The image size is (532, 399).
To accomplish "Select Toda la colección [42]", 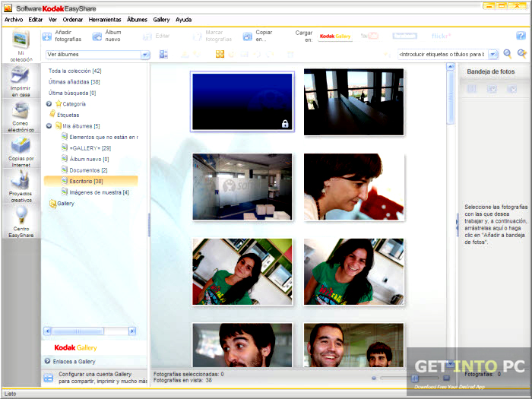I will pos(74,71).
